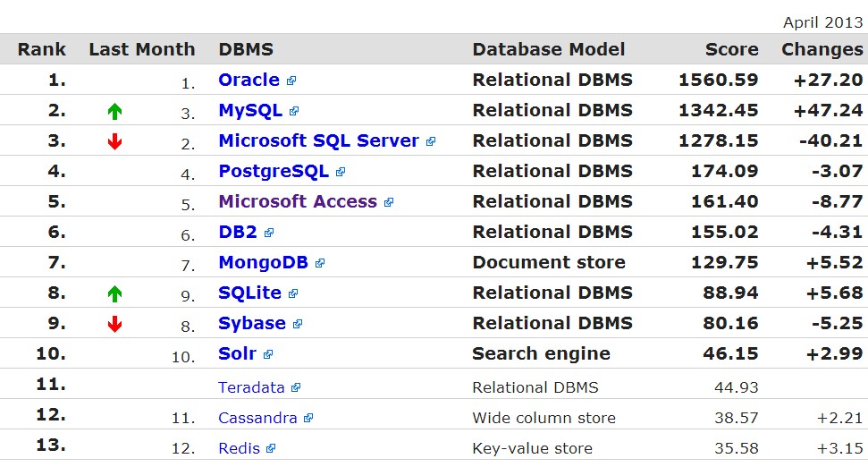Select the Search engine model cell
Viewport: 868px width, 467px height.
coord(541,353)
